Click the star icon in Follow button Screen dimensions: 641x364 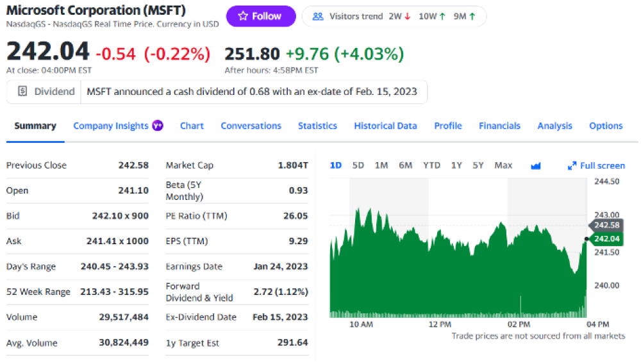243,17
